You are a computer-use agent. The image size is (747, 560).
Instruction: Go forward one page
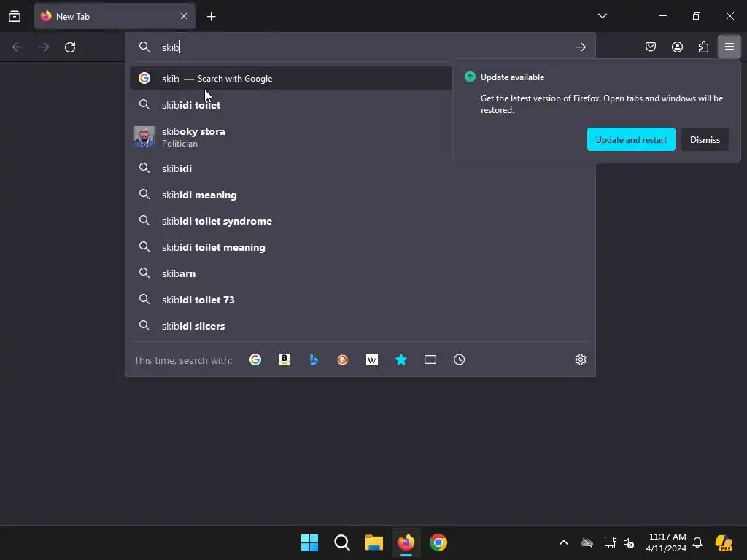(x=44, y=47)
